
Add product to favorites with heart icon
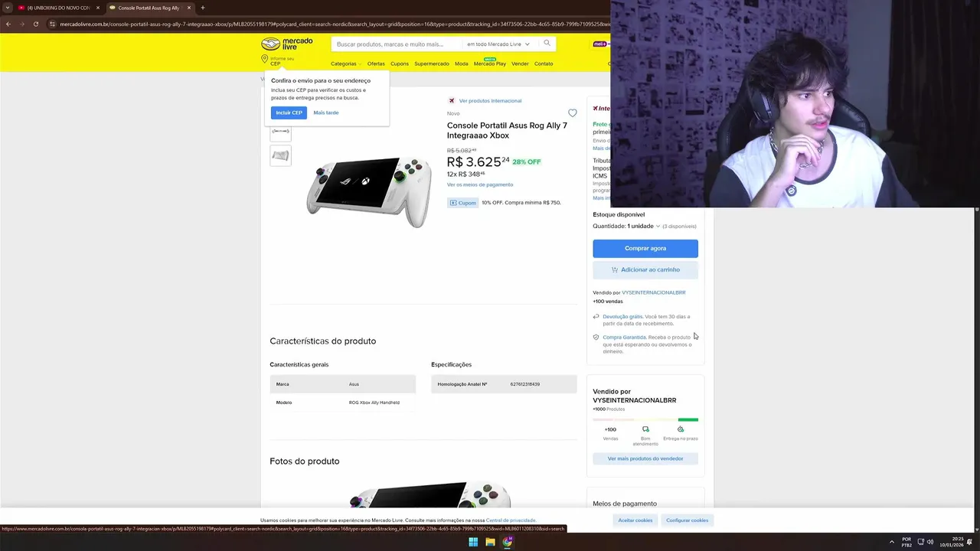click(x=572, y=113)
